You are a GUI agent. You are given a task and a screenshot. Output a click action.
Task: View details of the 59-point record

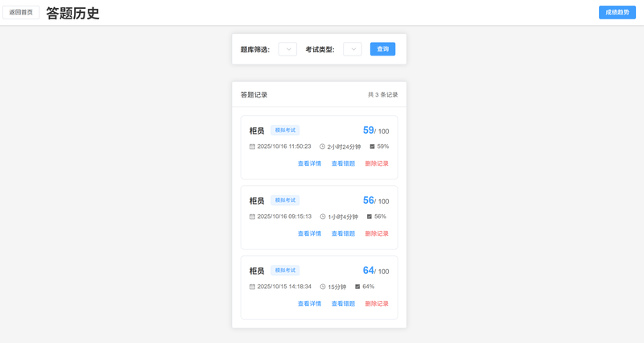coord(309,163)
